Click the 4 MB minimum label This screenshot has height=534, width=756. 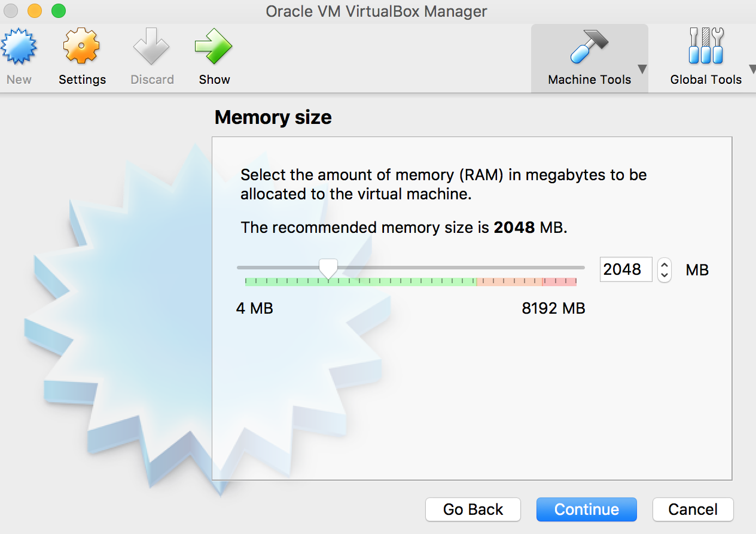click(255, 308)
